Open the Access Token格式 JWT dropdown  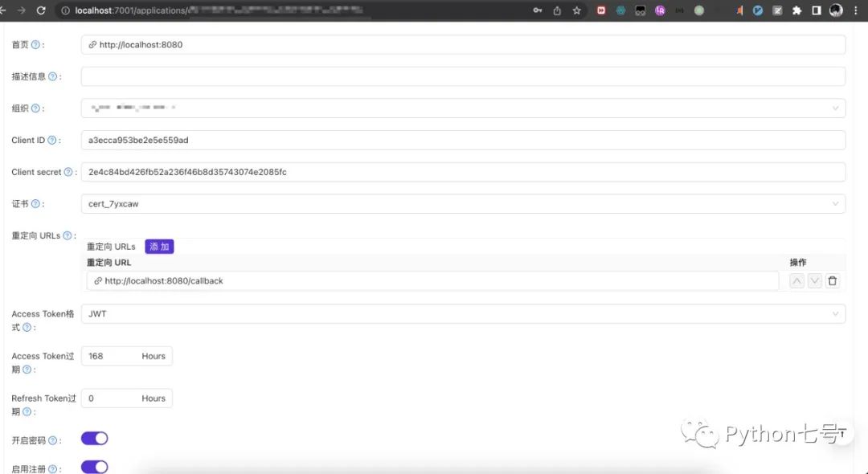(464, 313)
